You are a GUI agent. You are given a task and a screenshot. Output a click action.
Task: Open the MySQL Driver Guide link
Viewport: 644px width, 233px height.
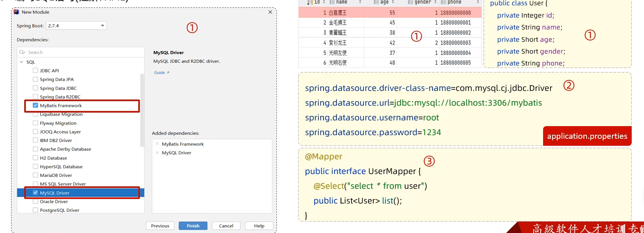point(162,72)
